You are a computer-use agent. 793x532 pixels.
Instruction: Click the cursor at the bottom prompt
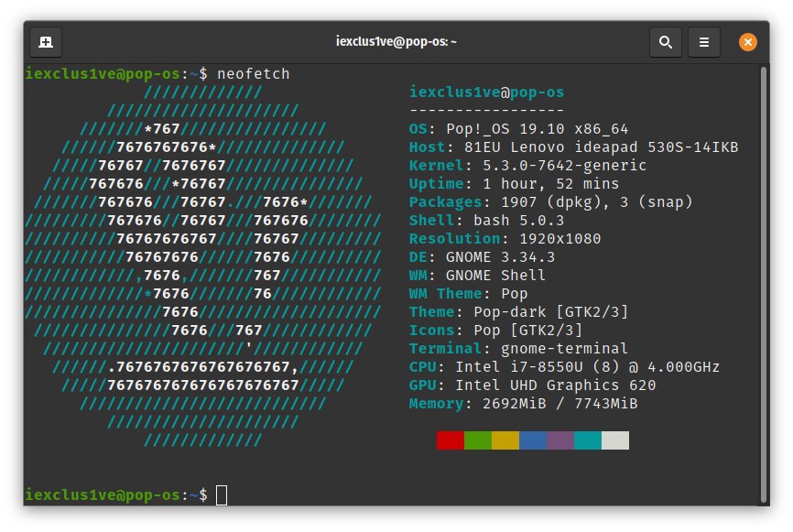point(222,495)
